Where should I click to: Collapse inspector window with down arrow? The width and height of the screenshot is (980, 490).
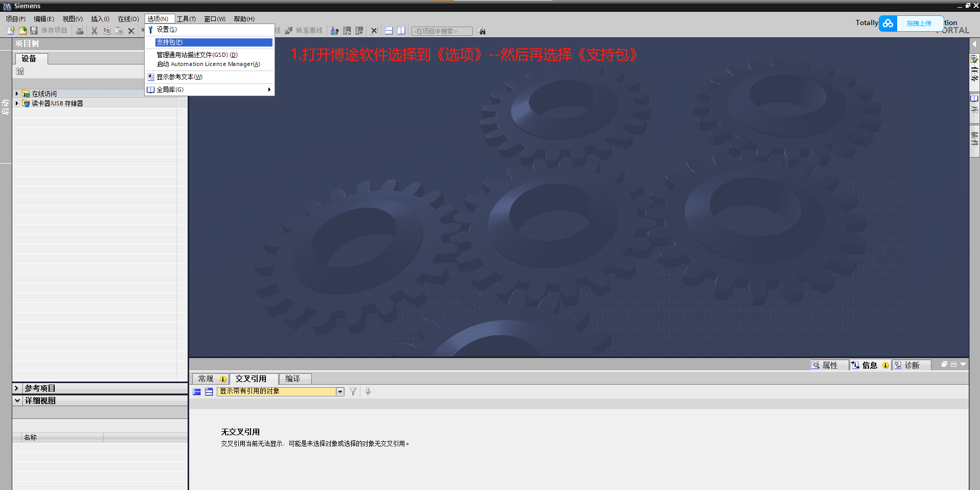tap(963, 364)
